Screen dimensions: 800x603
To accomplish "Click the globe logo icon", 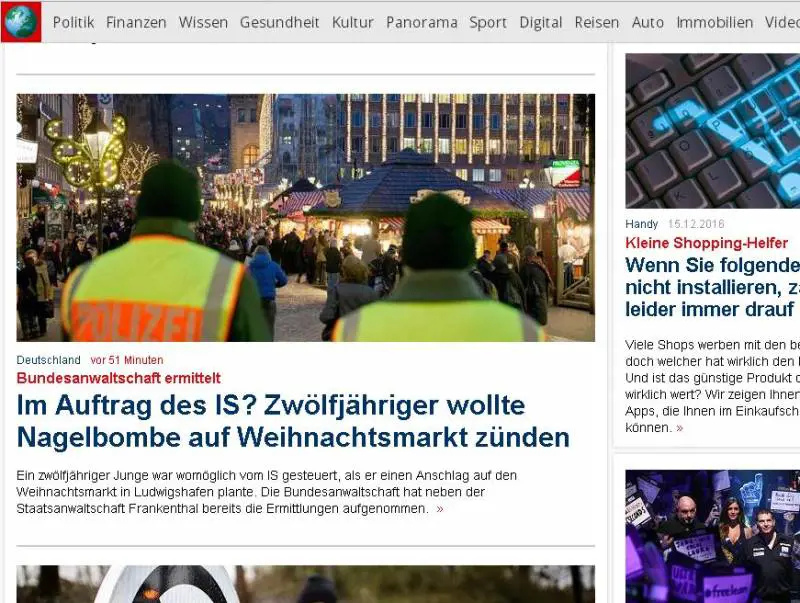I will point(21,22).
